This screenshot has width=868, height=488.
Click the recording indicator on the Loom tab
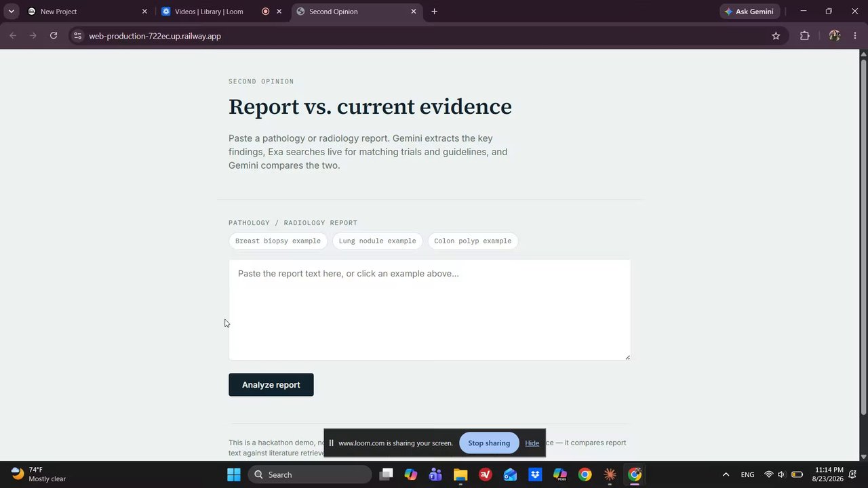265,12
